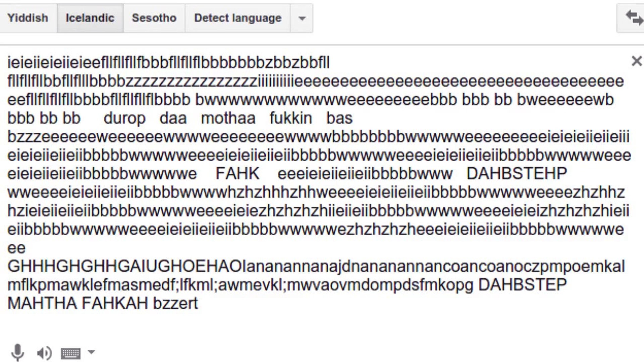Click the microphone input icon

pyautogui.click(x=16, y=351)
